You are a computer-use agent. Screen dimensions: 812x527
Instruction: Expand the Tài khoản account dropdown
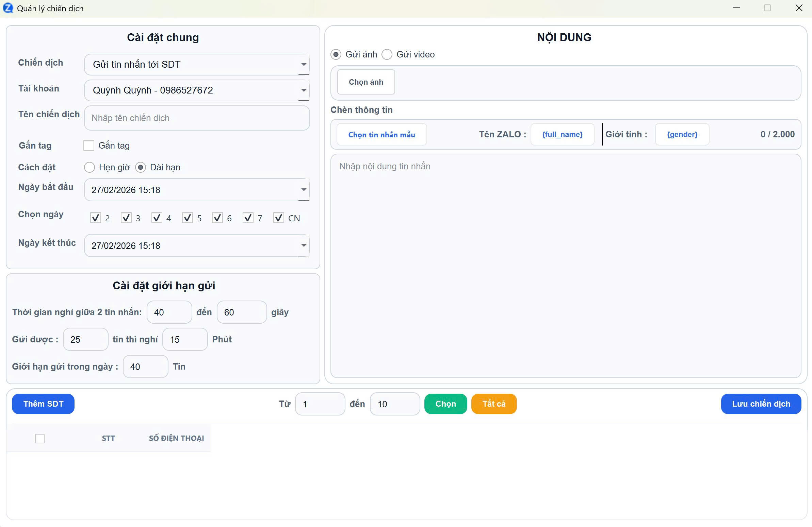click(303, 90)
